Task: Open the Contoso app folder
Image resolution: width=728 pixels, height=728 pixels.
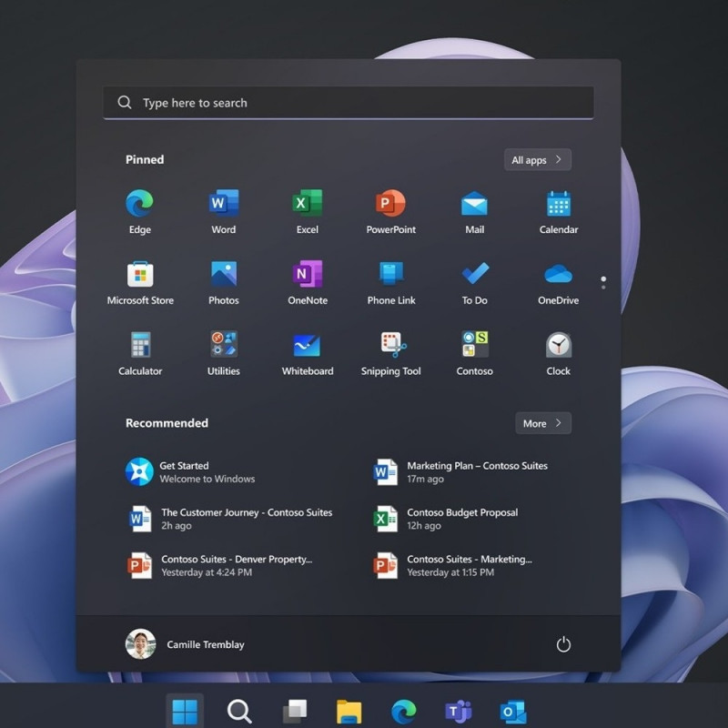Action: point(474,353)
